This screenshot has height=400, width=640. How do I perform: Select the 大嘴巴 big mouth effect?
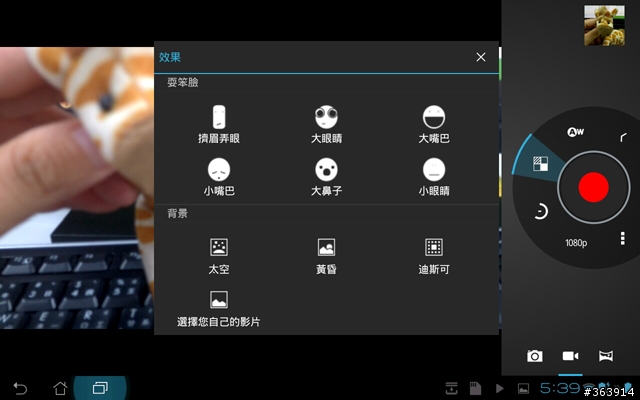(x=434, y=124)
